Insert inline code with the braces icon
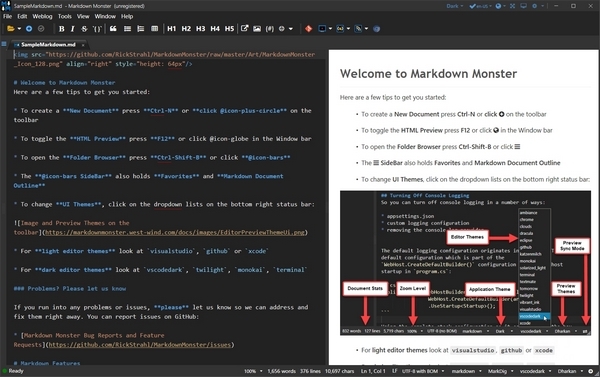 click(x=97, y=29)
